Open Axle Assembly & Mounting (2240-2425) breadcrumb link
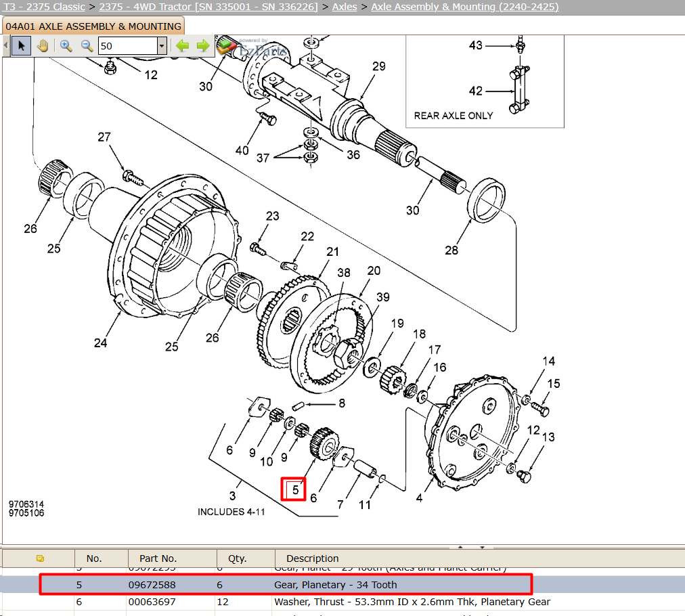 pos(465,7)
